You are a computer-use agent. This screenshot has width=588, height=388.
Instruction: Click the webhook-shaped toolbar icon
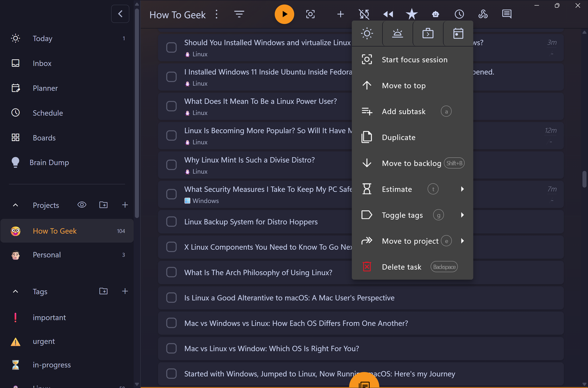click(x=483, y=14)
